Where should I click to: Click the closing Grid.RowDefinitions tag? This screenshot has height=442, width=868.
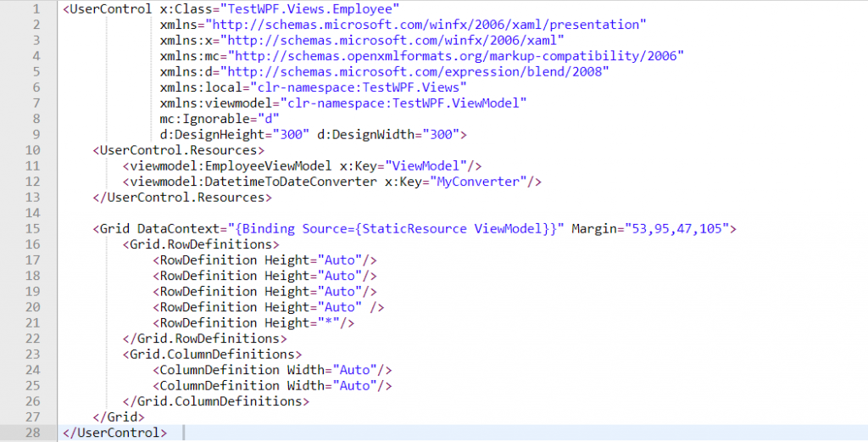(x=205, y=338)
